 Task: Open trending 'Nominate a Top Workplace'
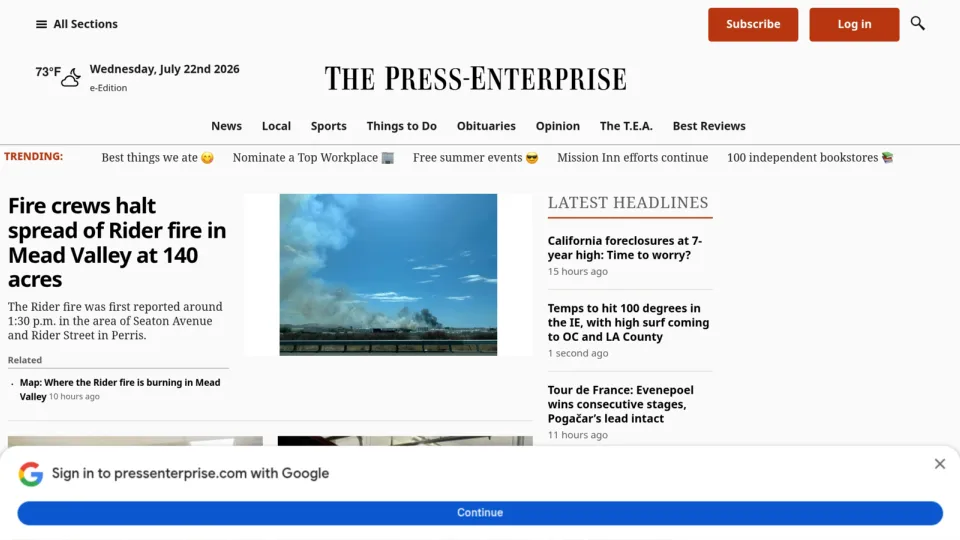(313, 158)
